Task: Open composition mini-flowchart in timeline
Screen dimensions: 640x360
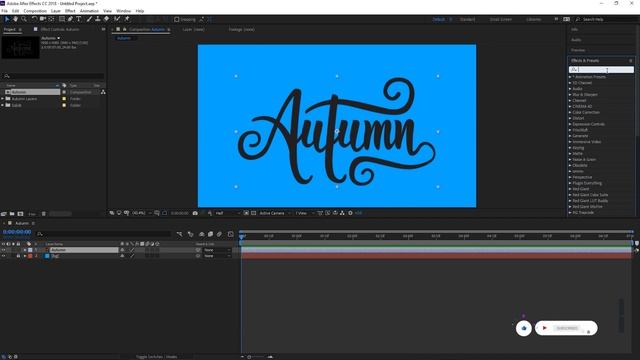Action: 180,234
